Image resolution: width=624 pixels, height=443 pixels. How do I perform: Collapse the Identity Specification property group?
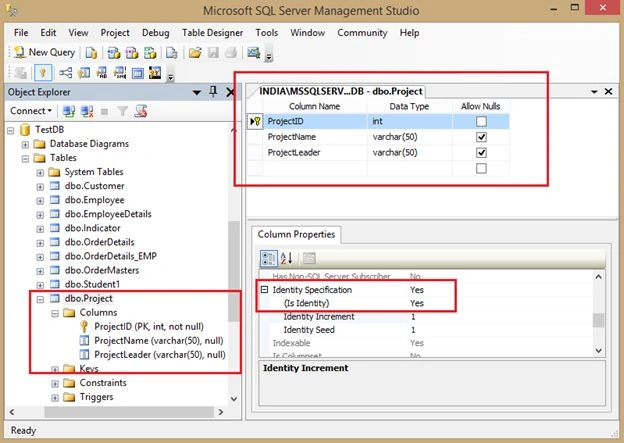(264, 289)
